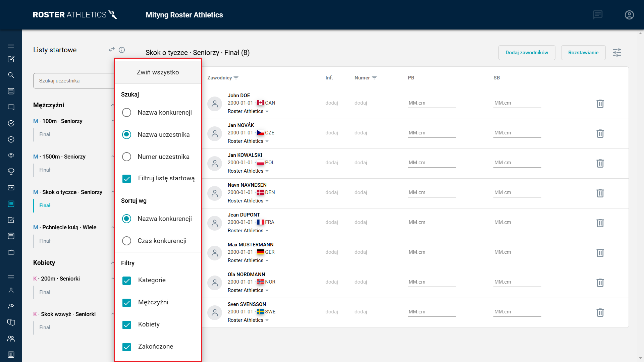The image size is (644, 362).
Task: Click the info icon beside Listy startowe
Action: 122,50
